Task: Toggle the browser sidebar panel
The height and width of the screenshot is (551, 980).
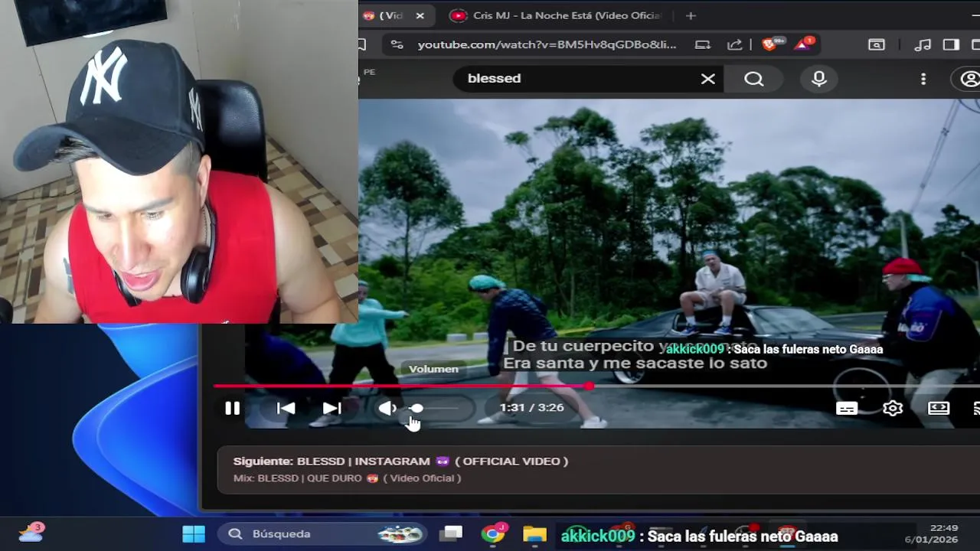Action: [951, 44]
